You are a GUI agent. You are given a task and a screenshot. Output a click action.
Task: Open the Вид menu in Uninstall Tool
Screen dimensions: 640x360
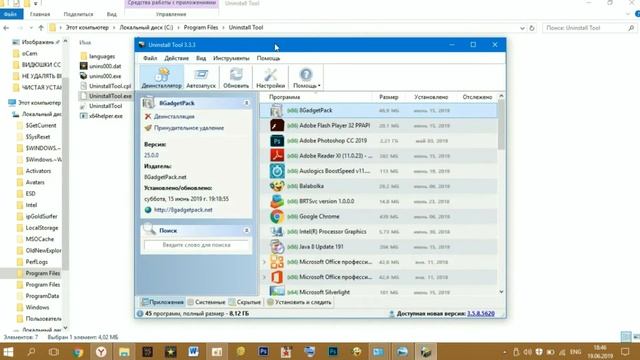pos(201,58)
